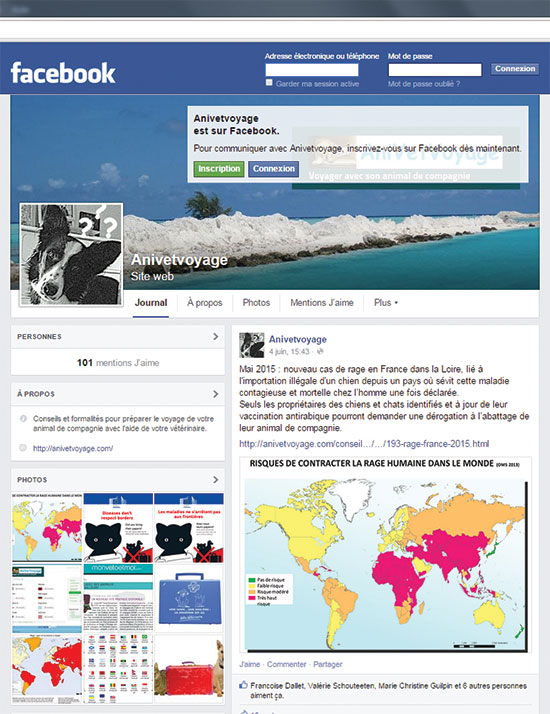Open the Plus dropdown menu

click(x=386, y=302)
